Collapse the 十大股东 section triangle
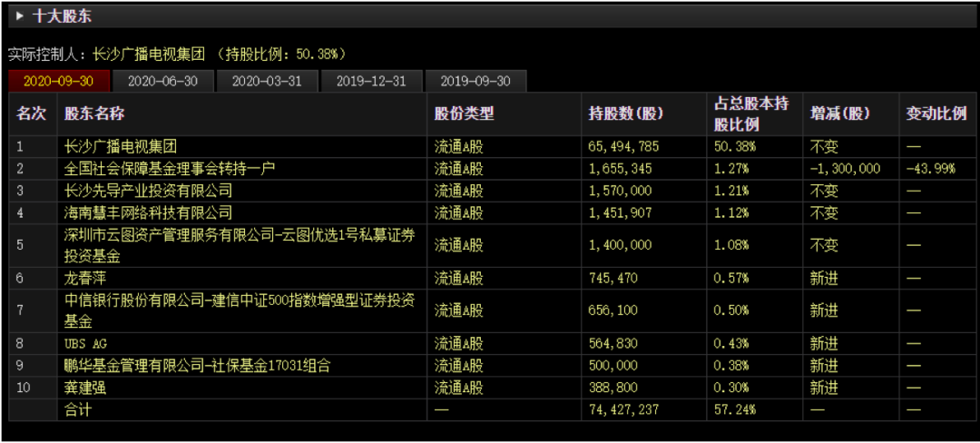 (x=19, y=17)
